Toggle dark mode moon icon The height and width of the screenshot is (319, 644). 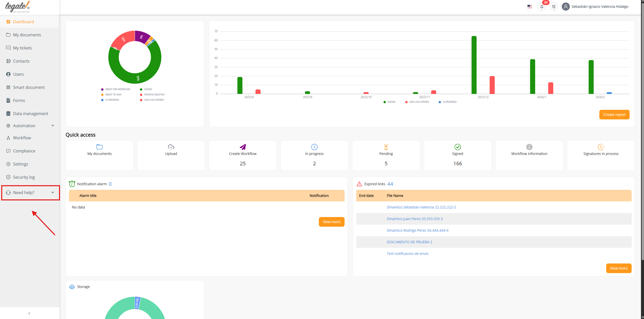(x=554, y=7)
